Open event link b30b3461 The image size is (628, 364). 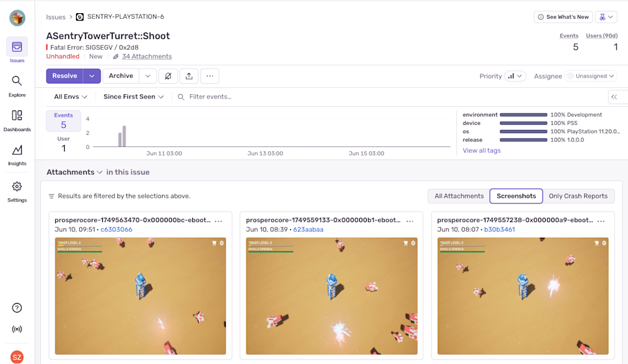tap(499, 230)
